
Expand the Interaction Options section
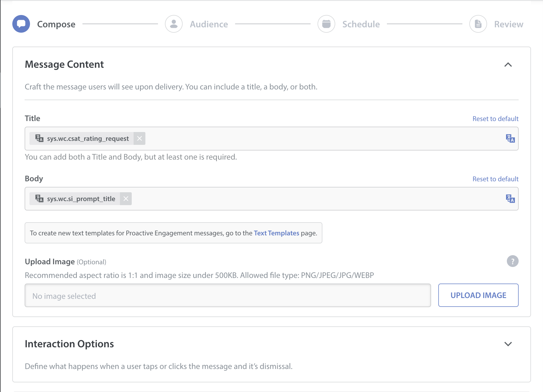[508, 344]
